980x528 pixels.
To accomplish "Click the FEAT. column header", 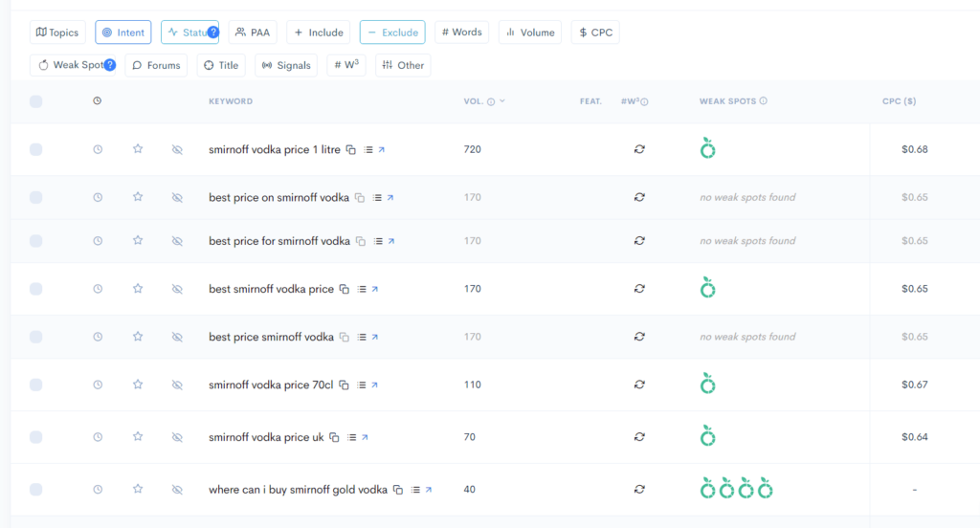I will 590,101.
